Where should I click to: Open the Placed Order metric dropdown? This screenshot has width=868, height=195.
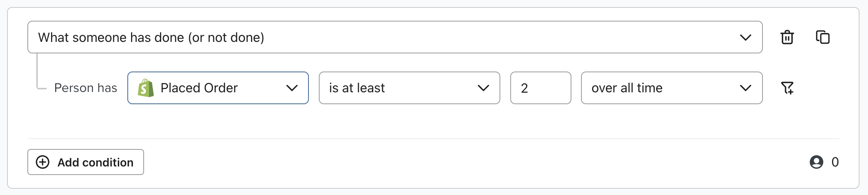pyautogui.click(x=218, y=88)
